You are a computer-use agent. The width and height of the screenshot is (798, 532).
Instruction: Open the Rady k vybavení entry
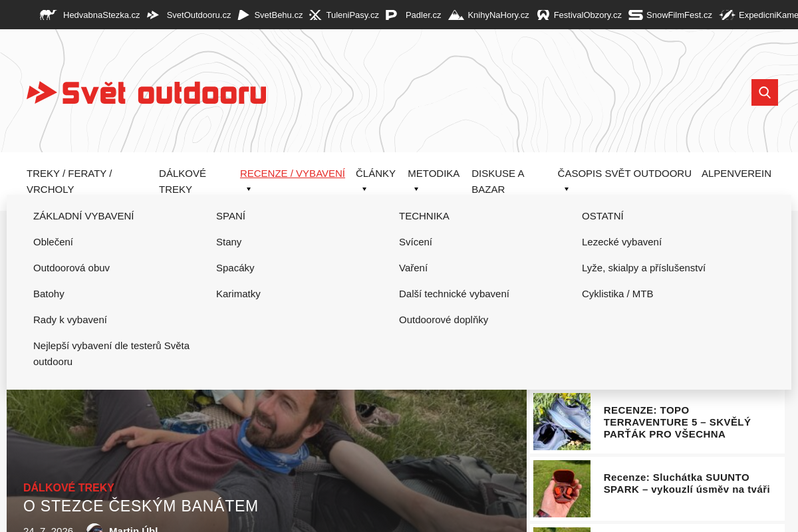pos(70,319)
